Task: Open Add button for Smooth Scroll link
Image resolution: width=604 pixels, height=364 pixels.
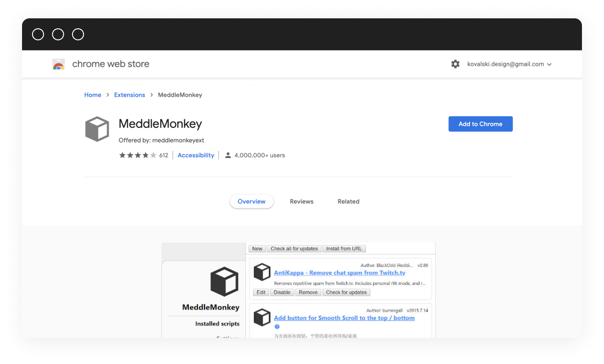Action: point(344,318)
